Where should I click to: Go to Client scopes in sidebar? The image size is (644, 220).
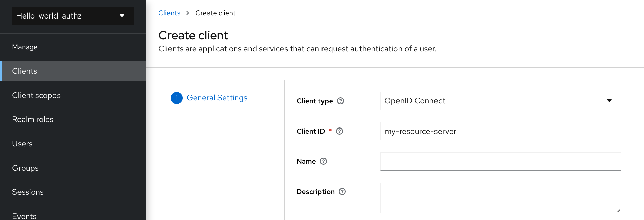[36, 96]
